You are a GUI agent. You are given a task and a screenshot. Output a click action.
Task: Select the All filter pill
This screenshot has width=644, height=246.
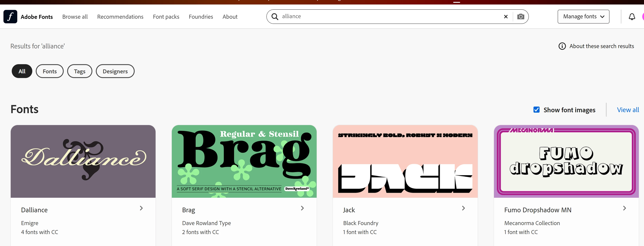[22, 71]
